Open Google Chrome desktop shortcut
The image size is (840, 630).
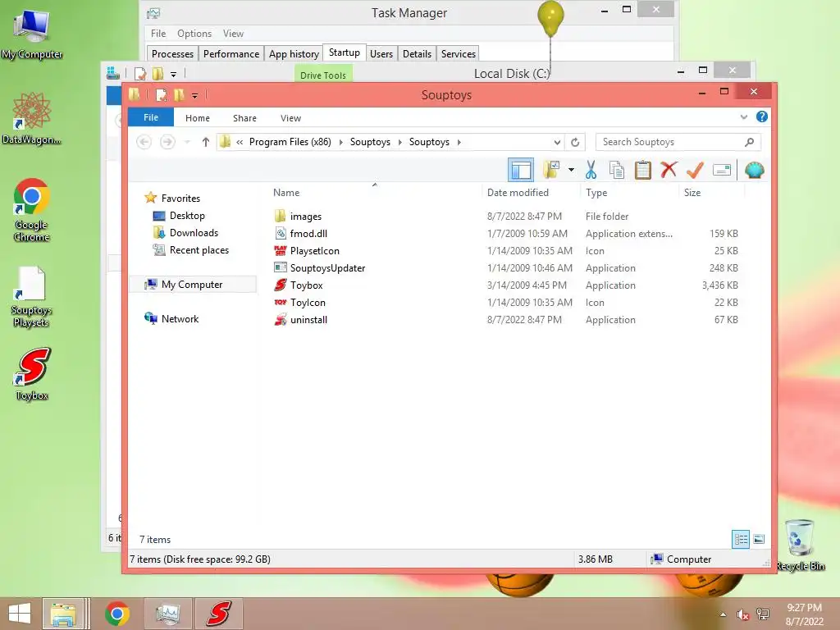click(x=32, y=211)
